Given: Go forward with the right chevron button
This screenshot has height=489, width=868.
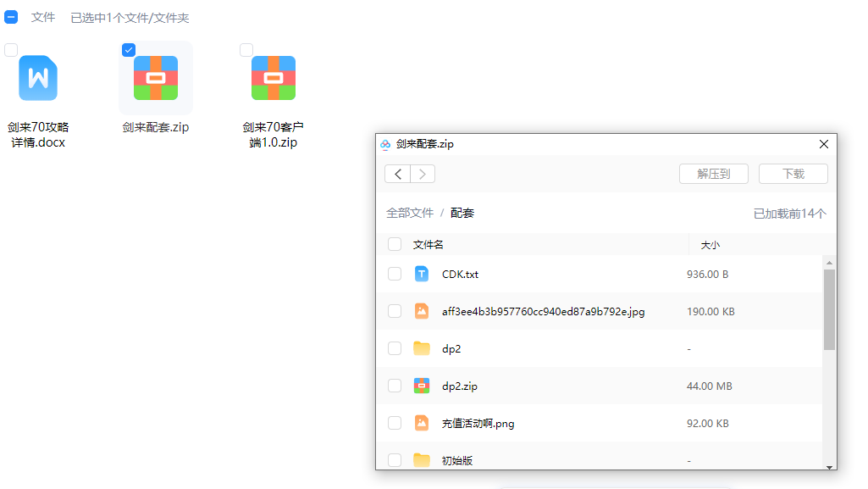Looking at the screenshot, I should (x=423, y=174).
